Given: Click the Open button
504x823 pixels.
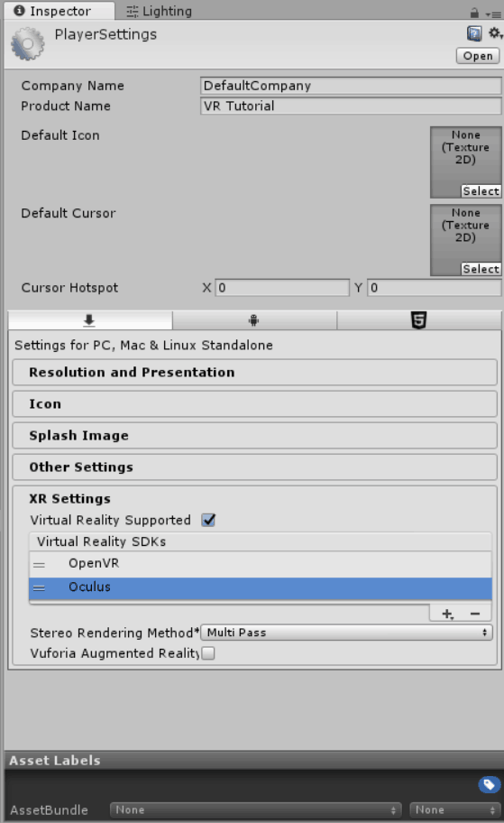Looking at the screenshot, I should [x=478, y=56].
